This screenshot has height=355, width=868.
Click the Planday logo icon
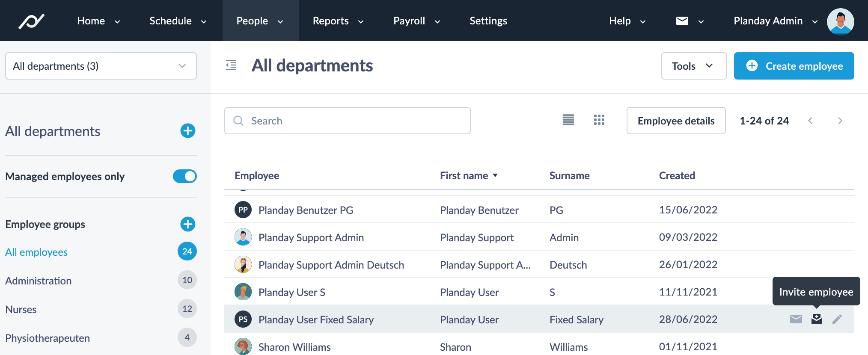[31, 21]
